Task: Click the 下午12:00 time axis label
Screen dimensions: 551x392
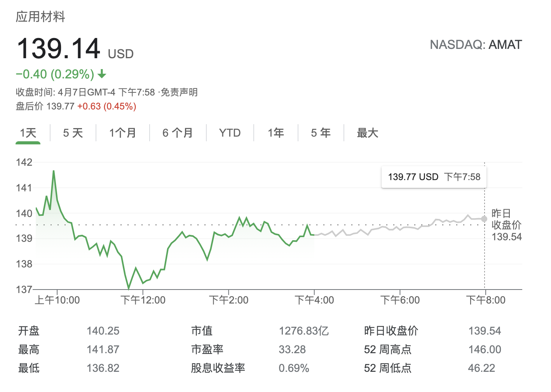Action: coord(143,300)
